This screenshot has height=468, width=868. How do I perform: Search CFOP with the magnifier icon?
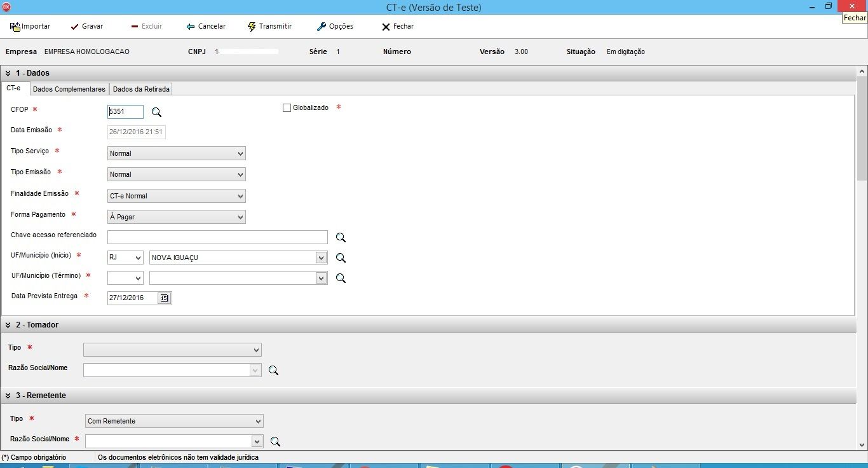(x=156, y=113)
